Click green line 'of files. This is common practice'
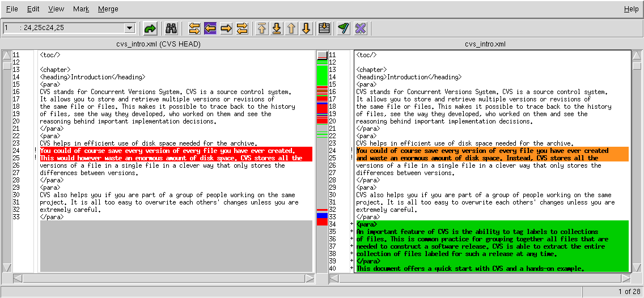Image resolution: width=644 pixels, height=298 pixels. (493, 239)
